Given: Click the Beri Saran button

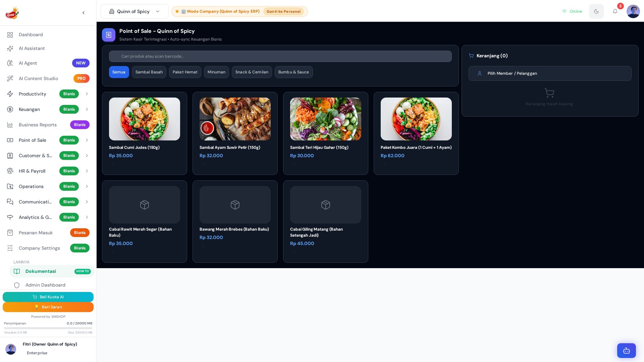Looking at the screenshot, I should [x=48, y=307].
